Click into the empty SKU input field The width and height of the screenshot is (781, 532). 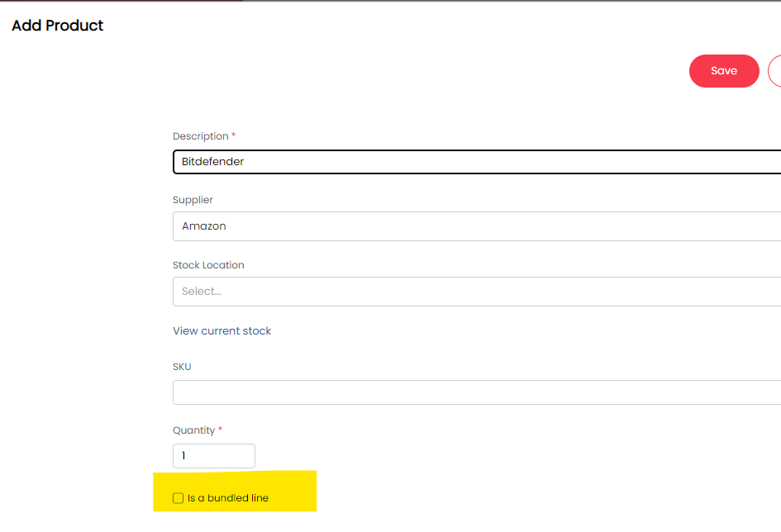pos(477,392)
